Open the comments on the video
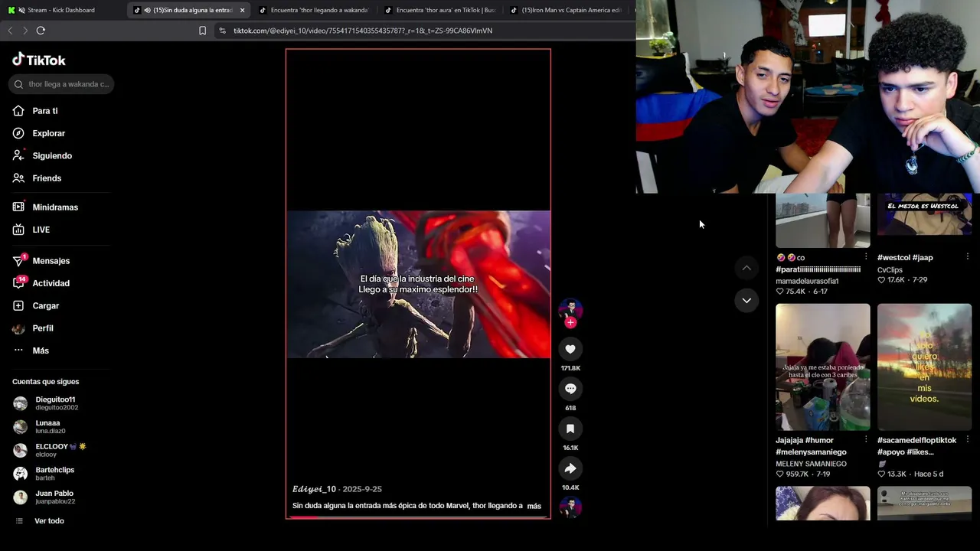Viewport: 980px width, 551px height. click(x=570, y=389)
